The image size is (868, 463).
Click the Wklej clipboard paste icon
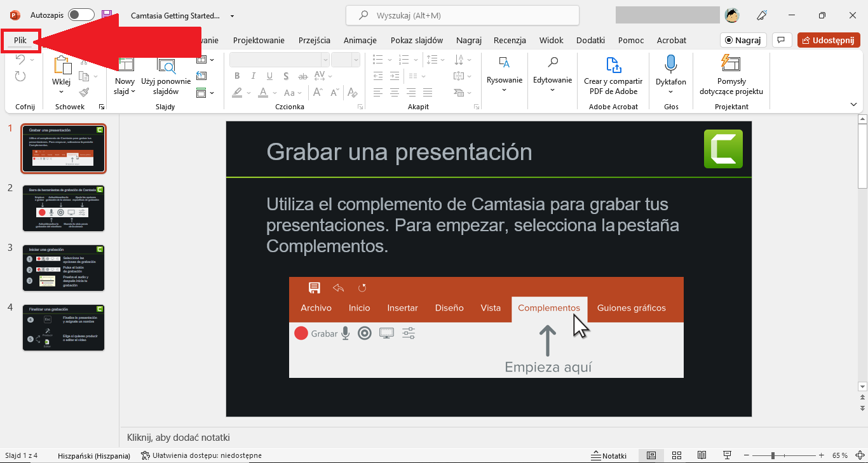coord(62,65)
